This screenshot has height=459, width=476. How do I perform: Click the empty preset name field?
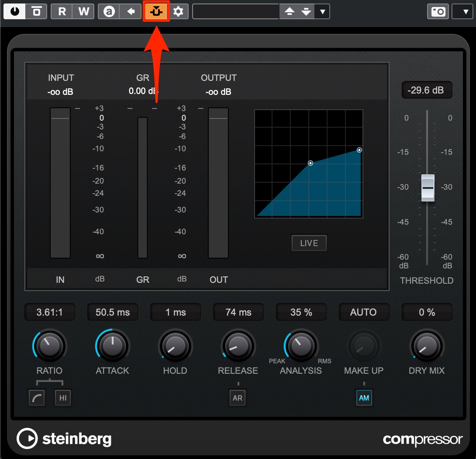click(236, 11)
